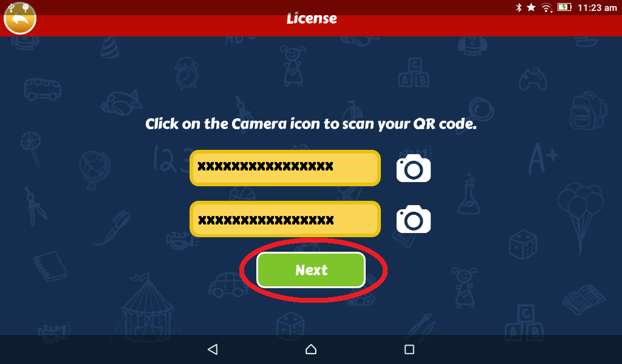The height and width of the screenshot is (364, 622).
Task: Tap the Android debug icon in status bar
Action: point(26,7)
